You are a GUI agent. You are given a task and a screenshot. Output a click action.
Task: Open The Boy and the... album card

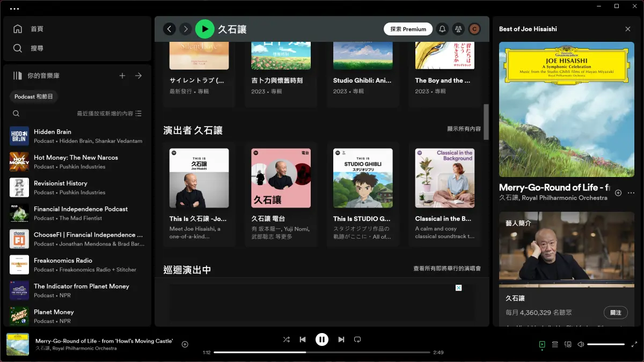(445, 74)
